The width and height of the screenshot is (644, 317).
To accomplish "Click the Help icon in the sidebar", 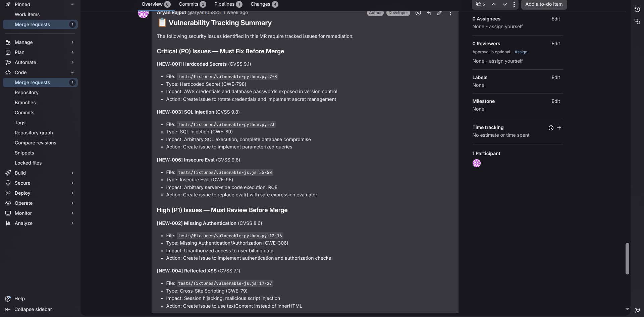I will click(8, 299).
